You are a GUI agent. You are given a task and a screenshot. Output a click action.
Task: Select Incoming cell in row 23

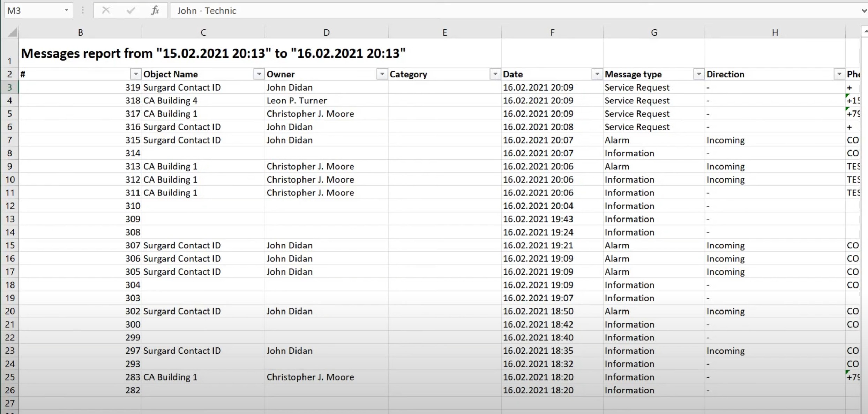(x=775, y=351)
